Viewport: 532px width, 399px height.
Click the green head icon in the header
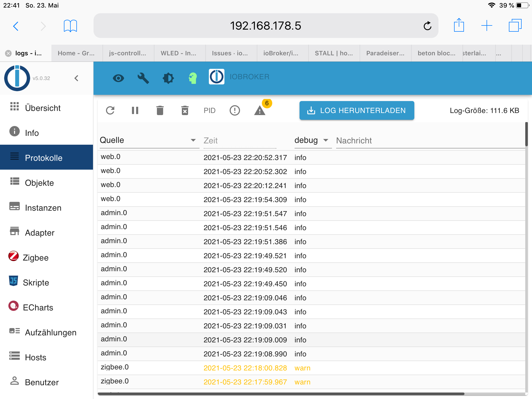pos(192,77)
